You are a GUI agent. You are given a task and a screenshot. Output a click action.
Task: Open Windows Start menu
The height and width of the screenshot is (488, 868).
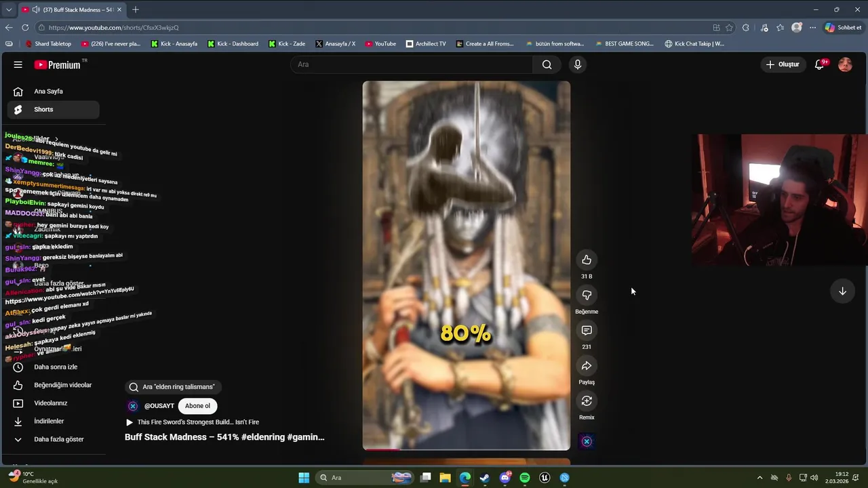click(x=304, y=478)
